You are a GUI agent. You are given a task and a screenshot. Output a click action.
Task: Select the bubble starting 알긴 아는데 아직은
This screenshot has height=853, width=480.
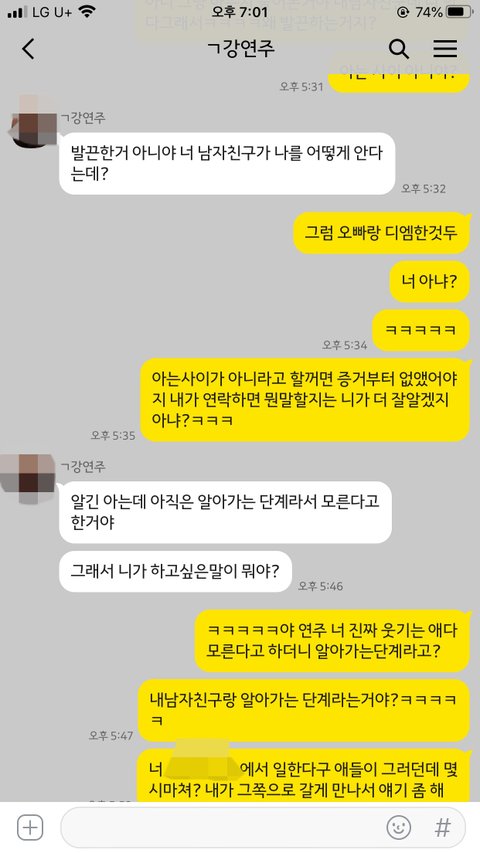[225, 512]
